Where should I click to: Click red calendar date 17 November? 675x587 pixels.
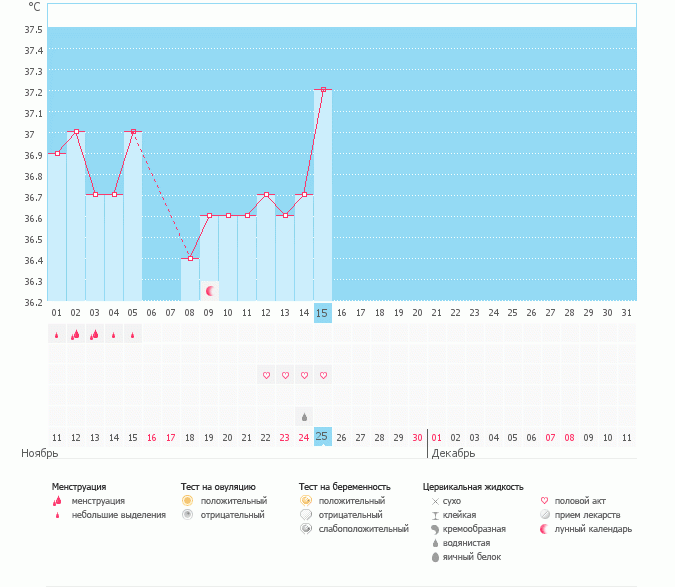[x=170, y=438]
